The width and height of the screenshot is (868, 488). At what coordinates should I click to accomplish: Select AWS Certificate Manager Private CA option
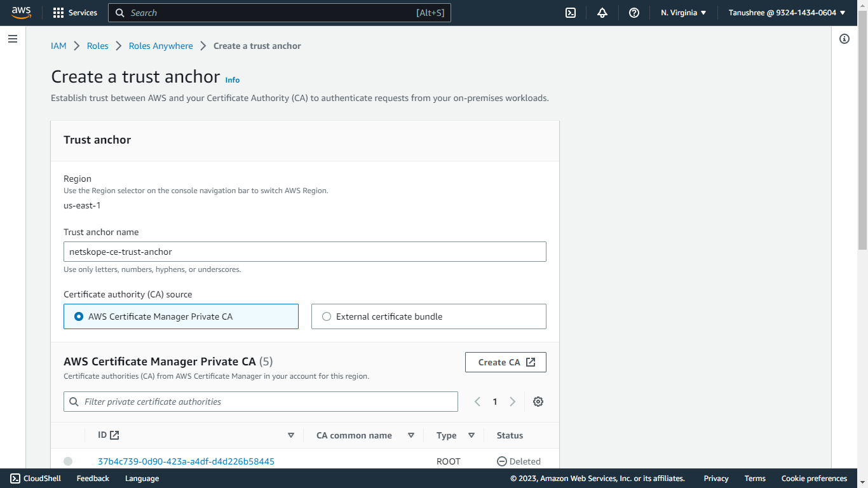point(181,316)
